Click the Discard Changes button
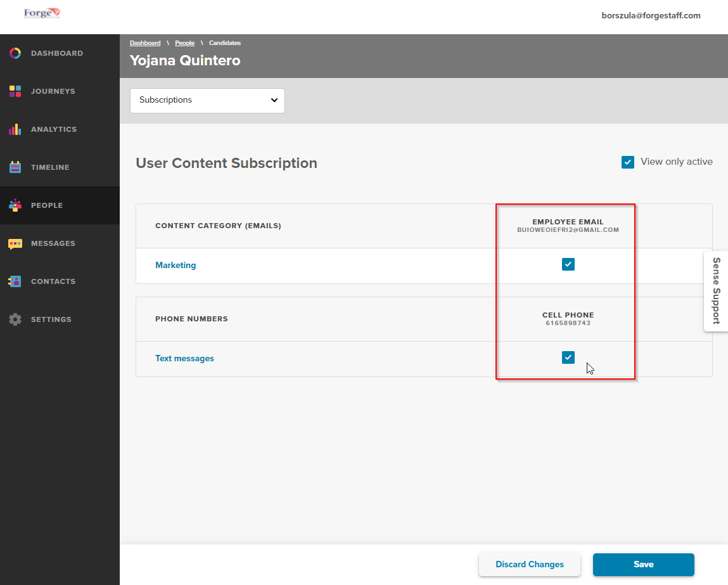Image resolution: width=728 pixels, height=585 pixels. (x=530, y=565)
